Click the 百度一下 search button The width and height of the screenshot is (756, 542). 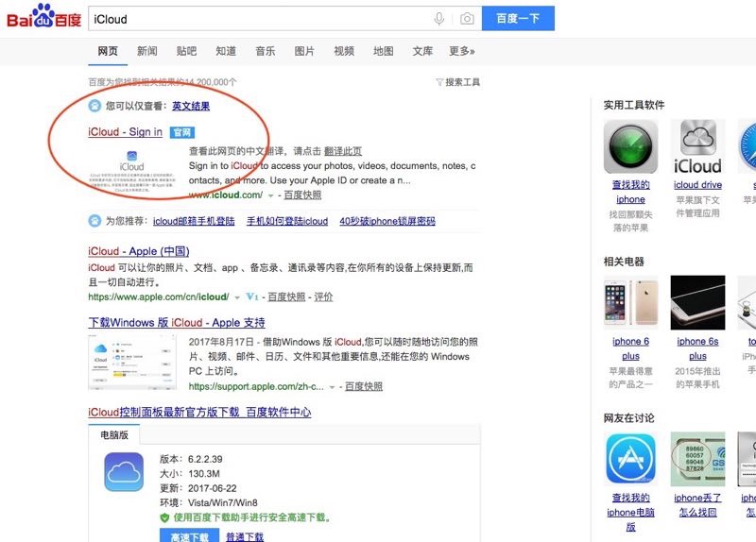[518, 18]
